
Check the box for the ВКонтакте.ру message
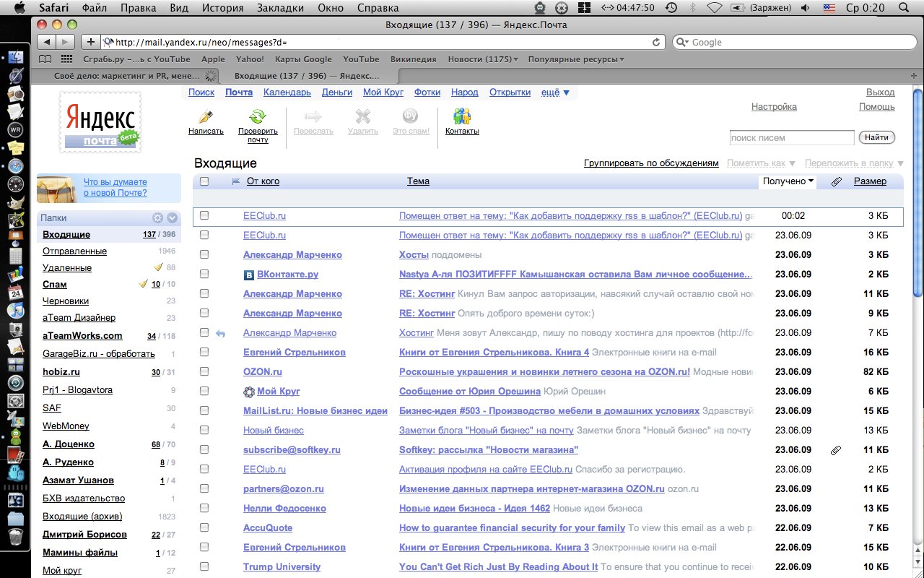(204, 275)
